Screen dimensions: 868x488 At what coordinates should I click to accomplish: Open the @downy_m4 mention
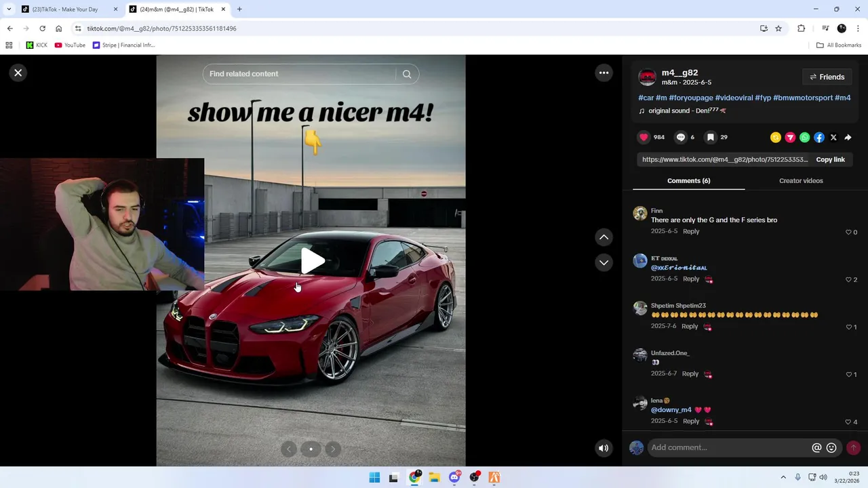[x=671, y=409]
